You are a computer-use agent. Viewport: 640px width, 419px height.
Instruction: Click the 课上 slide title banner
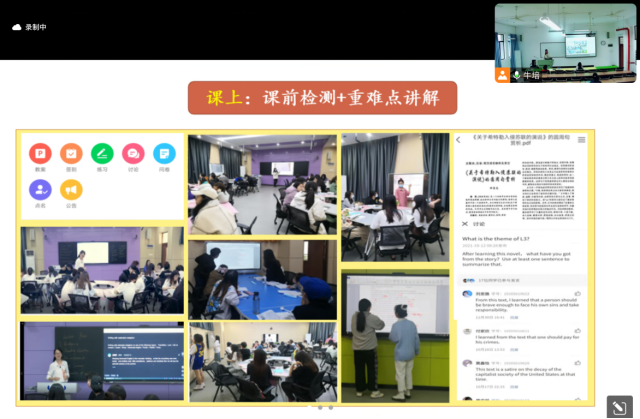322,97
